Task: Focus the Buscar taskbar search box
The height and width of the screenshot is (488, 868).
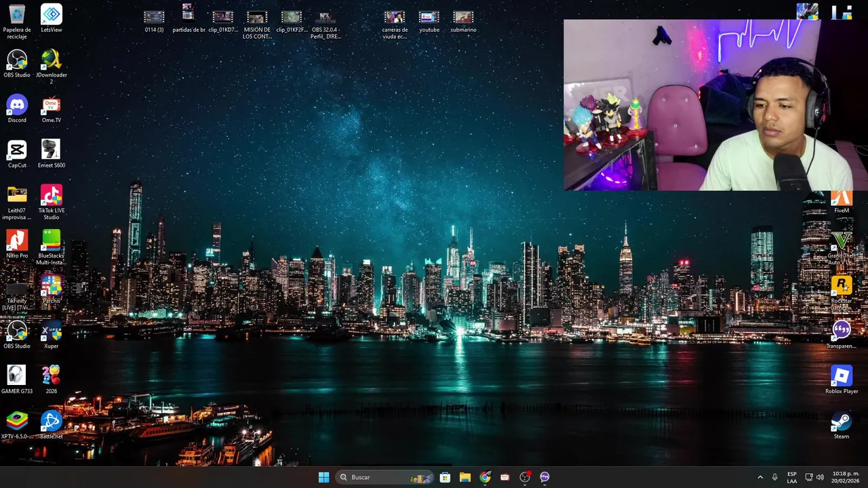Action: 384,477
